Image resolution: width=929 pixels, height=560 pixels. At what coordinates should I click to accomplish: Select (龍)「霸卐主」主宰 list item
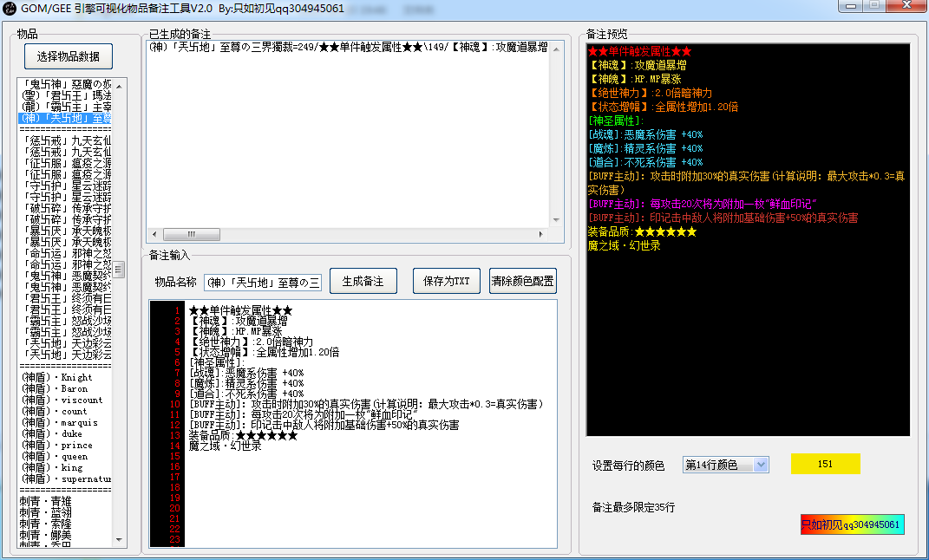click(66, 107)
